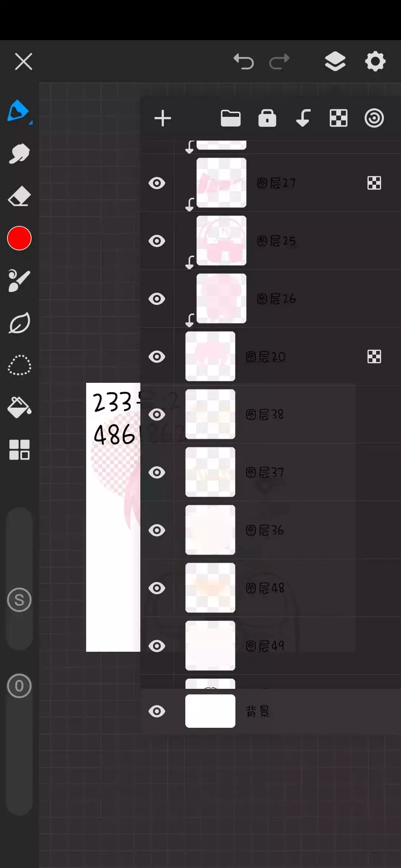
Task: Open the layers panel icon
Action: pos(335,61)
